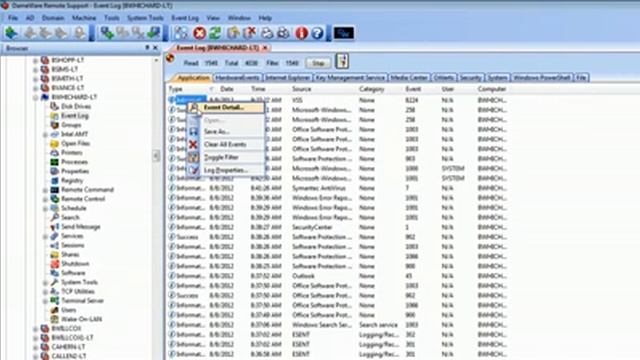Expand the TCP Utilities node
Image resolution: width=640 pixels, height=360 pixels.
click(45, 291)
